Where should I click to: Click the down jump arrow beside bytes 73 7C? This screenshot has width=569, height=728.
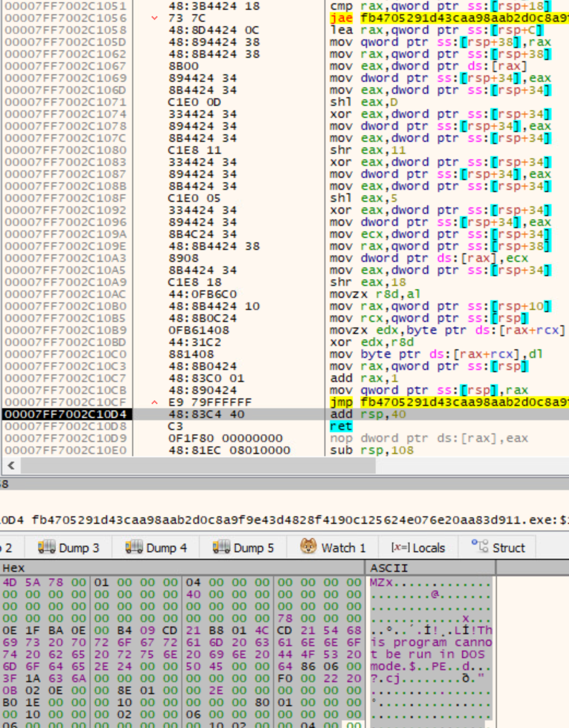click(155, 18)
